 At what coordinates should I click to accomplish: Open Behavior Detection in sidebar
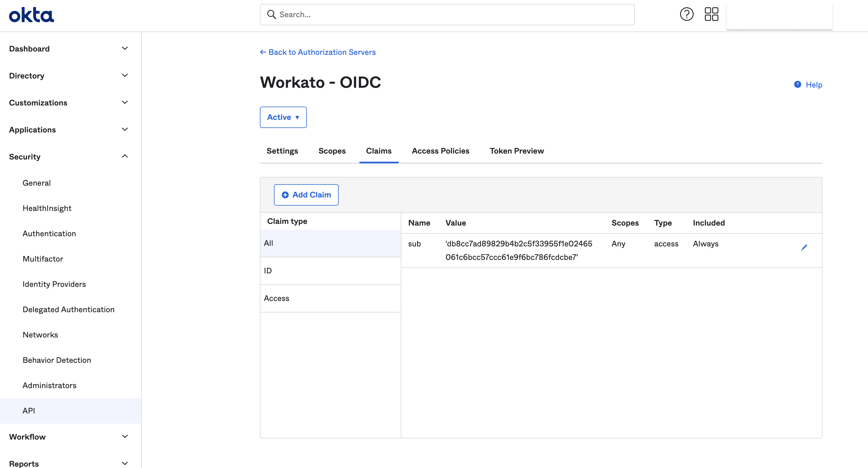[x=57, y=360]
